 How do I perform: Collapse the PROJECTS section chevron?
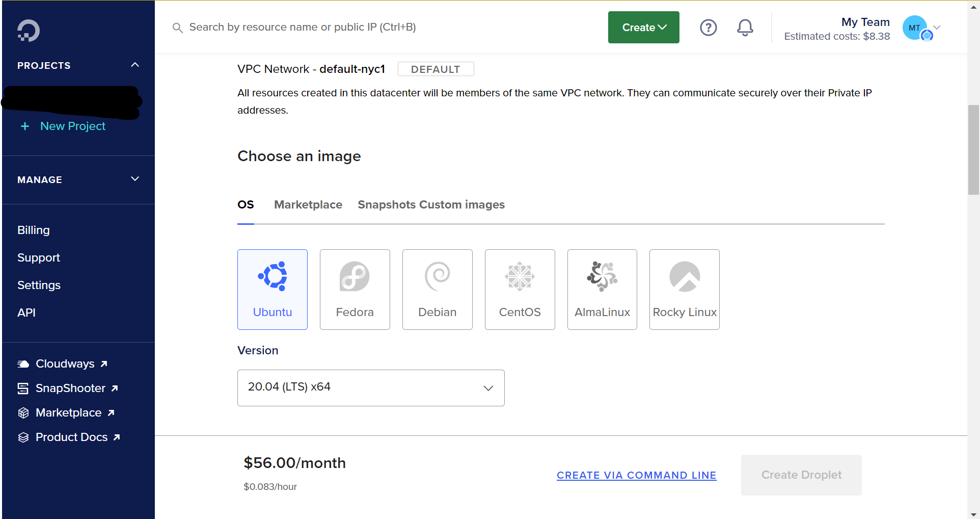pyautogui.click(x=135, y=65)
